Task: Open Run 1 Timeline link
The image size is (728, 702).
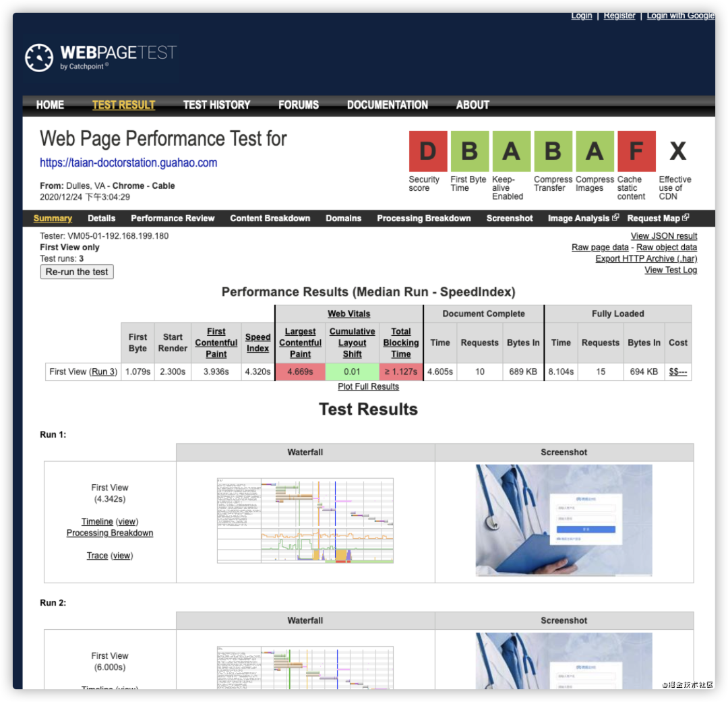Action: pyautogui.click(x=97, y=522)
